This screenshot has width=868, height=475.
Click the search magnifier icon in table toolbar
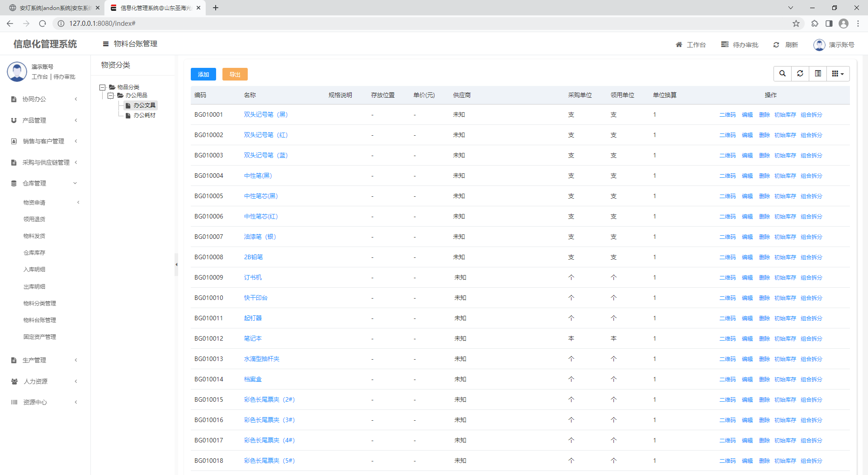click(783, 74)
